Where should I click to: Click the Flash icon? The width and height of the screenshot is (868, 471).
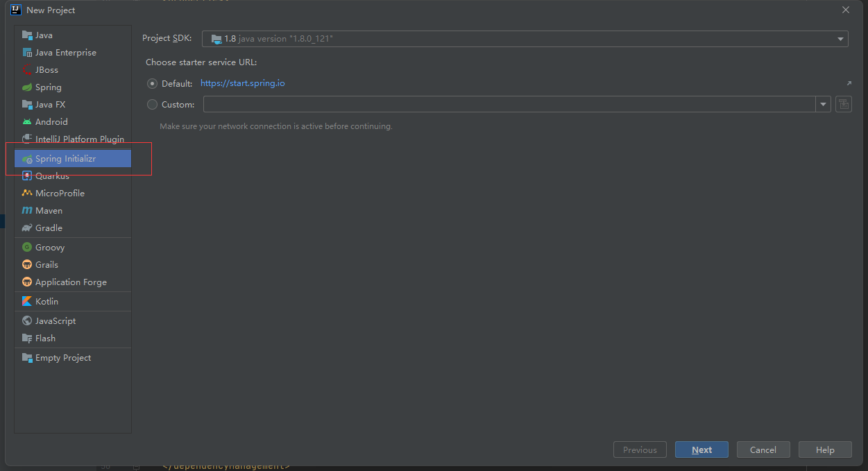coord(27,338)
